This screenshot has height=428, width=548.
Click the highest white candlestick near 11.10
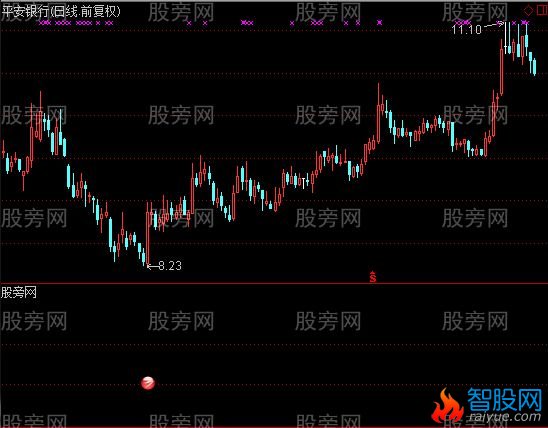[505, 37]
